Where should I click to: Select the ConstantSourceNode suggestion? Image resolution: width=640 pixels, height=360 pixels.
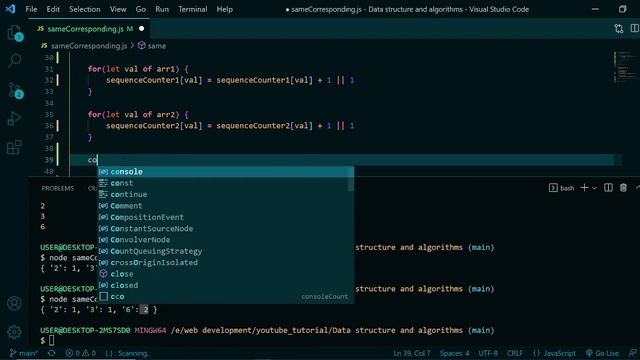tap(225, 229)
